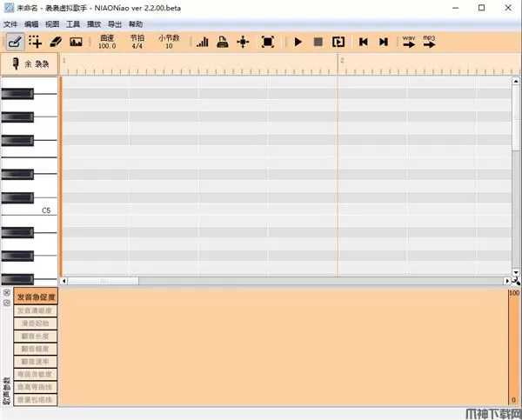This screenshot has height=420, width=522.
Task: Select the marquee selection tool
Action: point(35,42)
